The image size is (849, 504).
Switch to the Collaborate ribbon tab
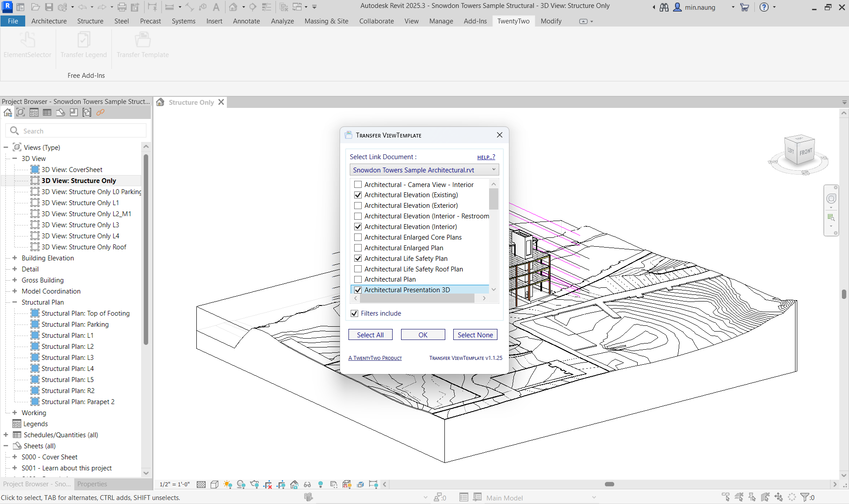pos(376,21)
